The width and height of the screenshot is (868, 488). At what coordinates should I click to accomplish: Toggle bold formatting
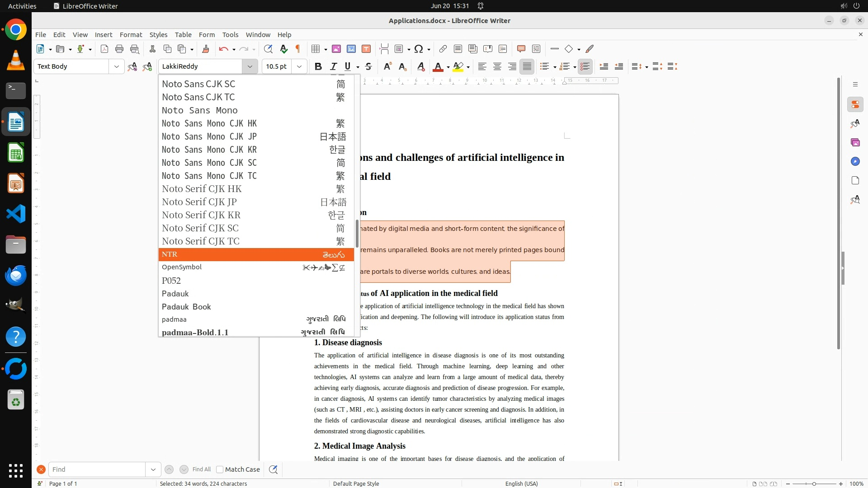318,66
